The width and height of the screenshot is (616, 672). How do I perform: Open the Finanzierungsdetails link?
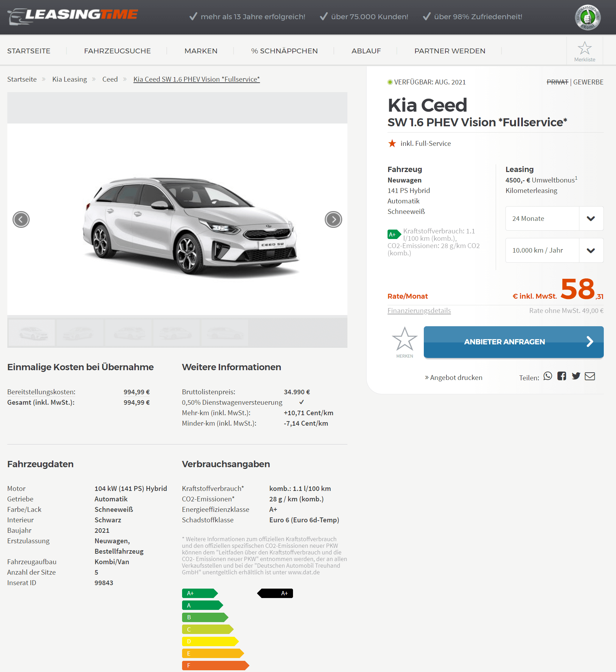(419, 311)
